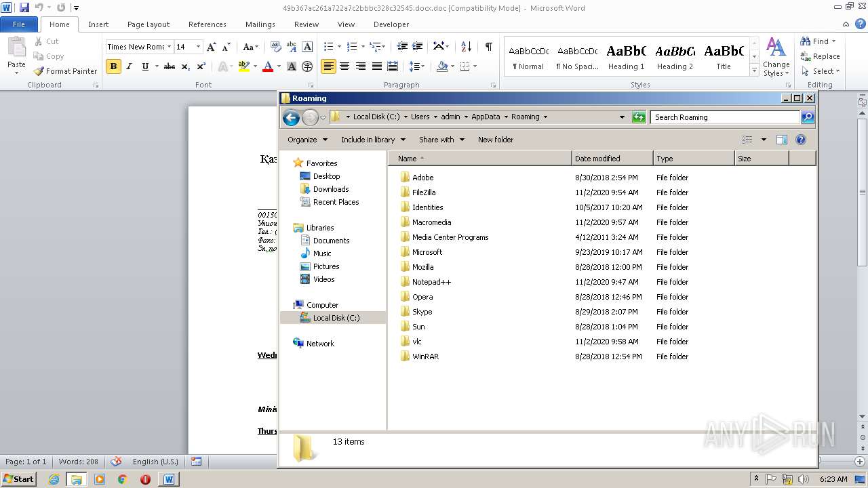Click Justify alignment icon
This screenshot has height=488, width=868.
[377, 66]
